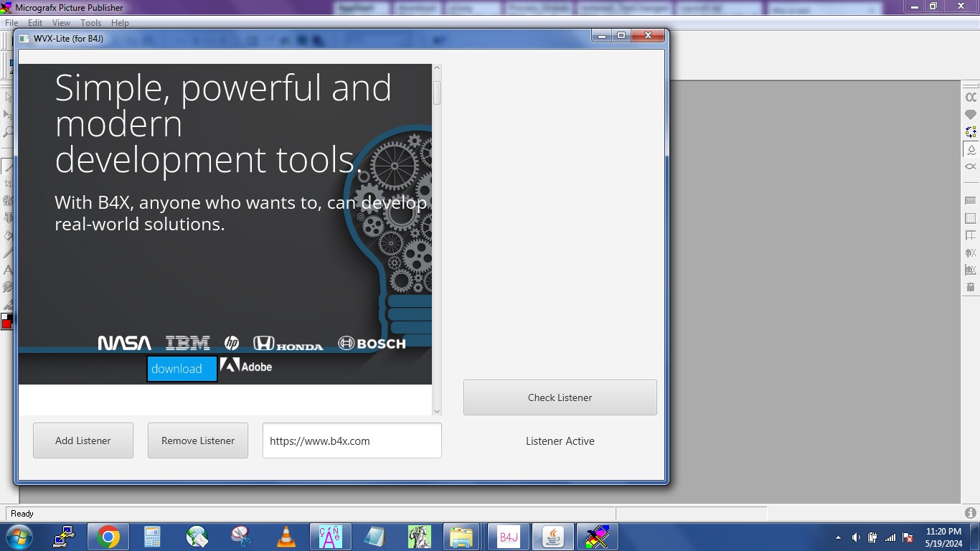Click the yellow connected-squares icon in right toolbar
The image size is (980, 551).
click(x=971, y=132)
